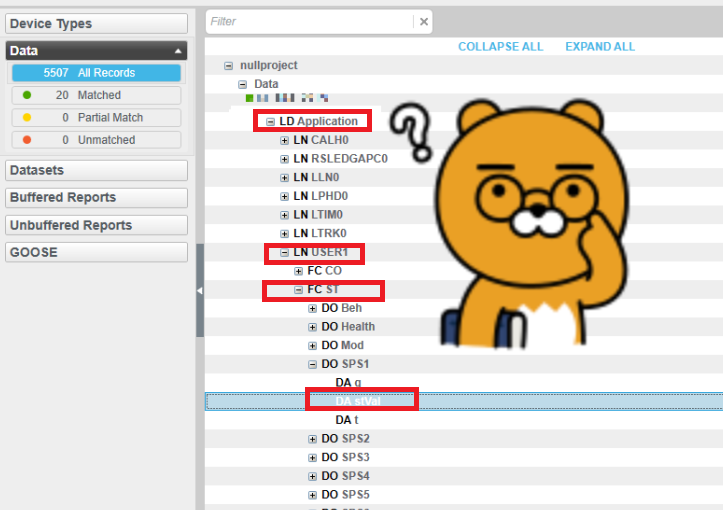
Task: Expand the LN LPHD0 node
Action: (284, 196)
